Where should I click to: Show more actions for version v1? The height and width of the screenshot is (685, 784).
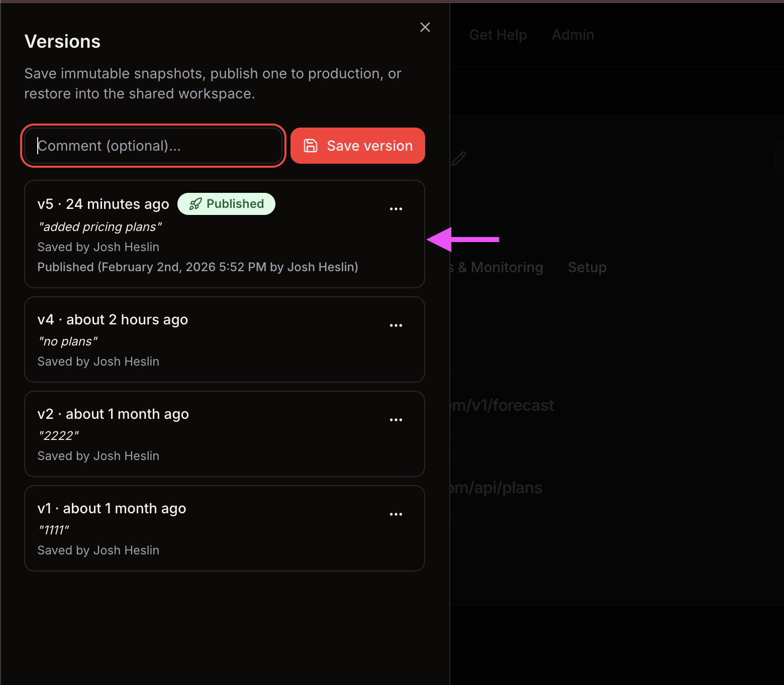click(x=396, y=514)
